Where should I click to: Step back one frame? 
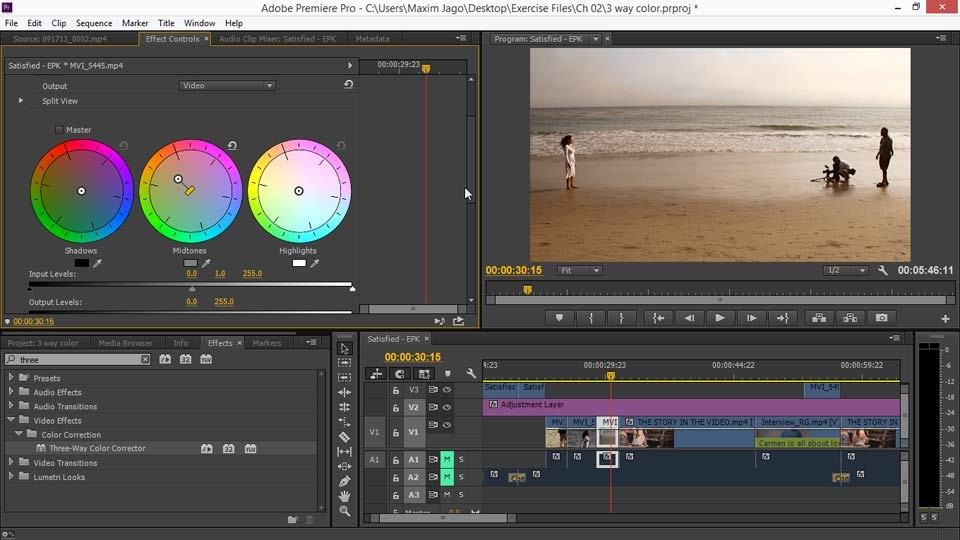[x=689, y=318]
